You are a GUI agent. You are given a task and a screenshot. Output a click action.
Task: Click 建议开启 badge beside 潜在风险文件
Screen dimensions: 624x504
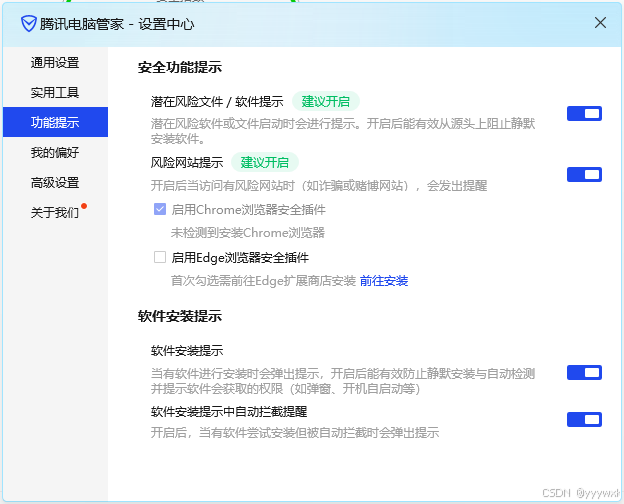coord(326,102)
